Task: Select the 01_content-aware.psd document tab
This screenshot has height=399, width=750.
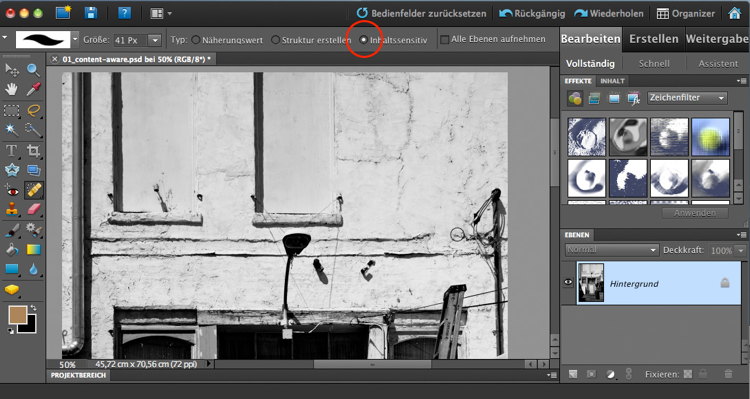Action: [131, 59]
